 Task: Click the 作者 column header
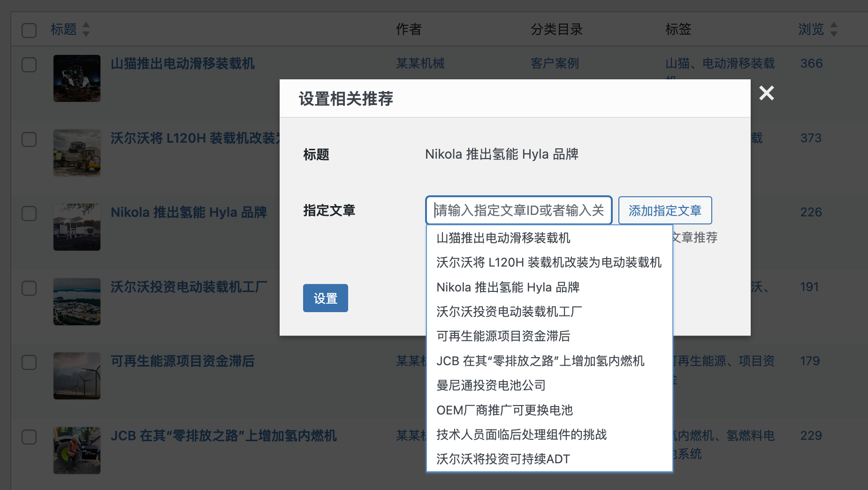tap(409, 29)
